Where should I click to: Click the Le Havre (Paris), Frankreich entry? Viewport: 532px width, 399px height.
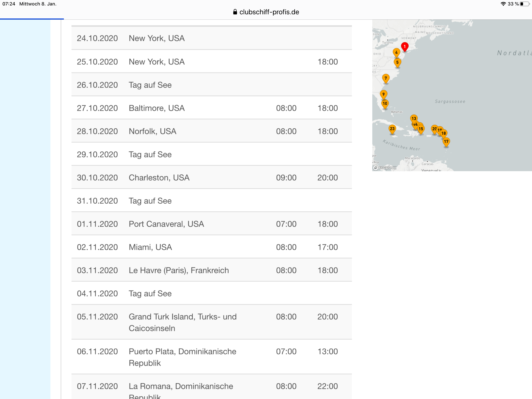[179, 270]
